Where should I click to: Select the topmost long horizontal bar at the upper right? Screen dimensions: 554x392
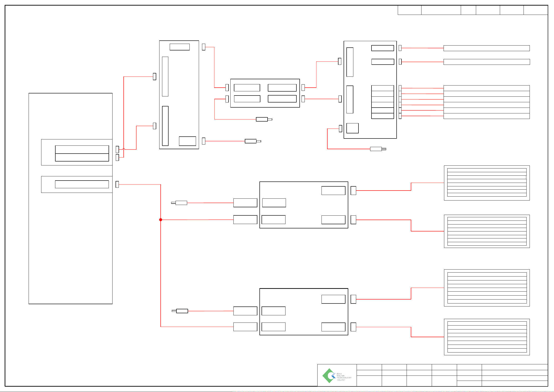pyautogui.click(x=486, y=48)
